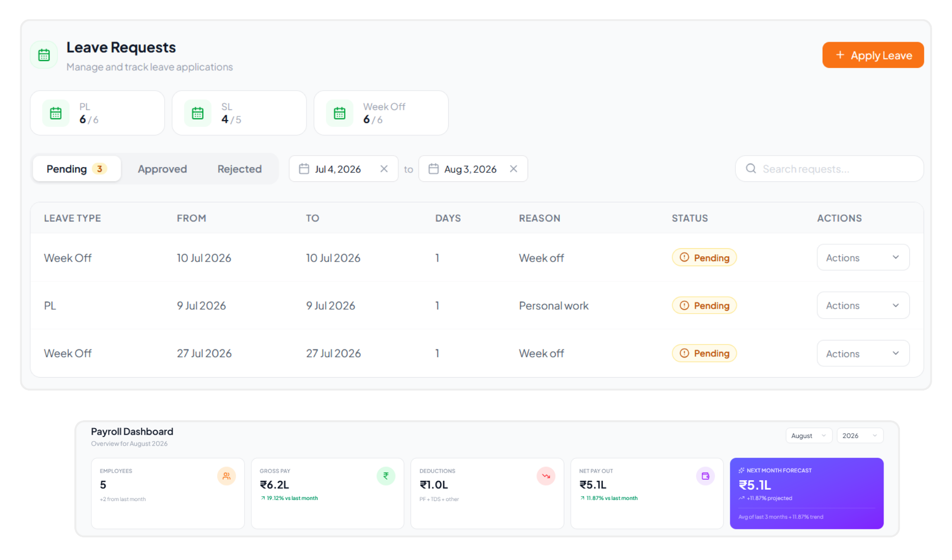This screenshot has width=952, height=560.
Task: Click the rupee icon on Gross Pay card
Action: [x=386, y=476]
